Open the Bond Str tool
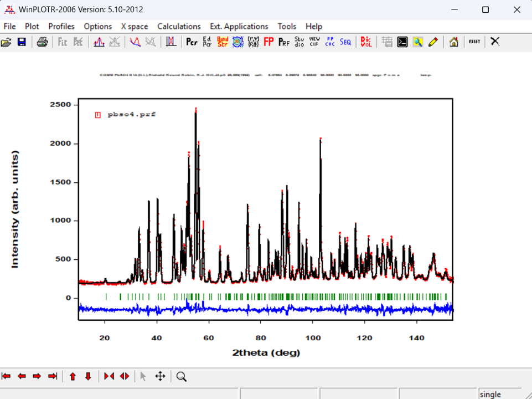The image size is (532, 399). (x=223, y=42)
